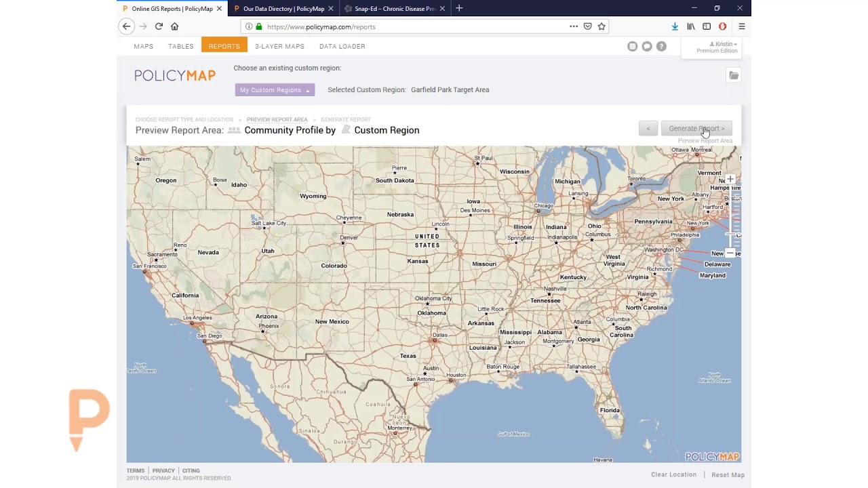The height and width of the screenshot is (488, 868).
Task: Click the pocket save icon in address bar
Action: (x=588, y=26)
